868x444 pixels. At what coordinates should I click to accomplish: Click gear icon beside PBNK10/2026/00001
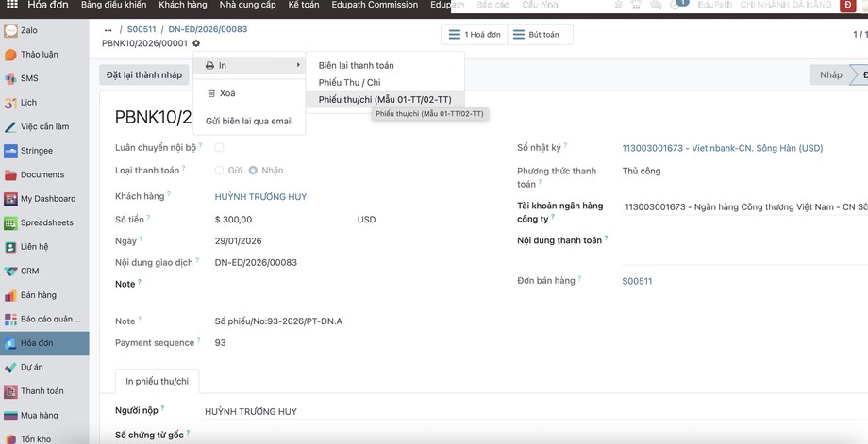tap(196, 43)
